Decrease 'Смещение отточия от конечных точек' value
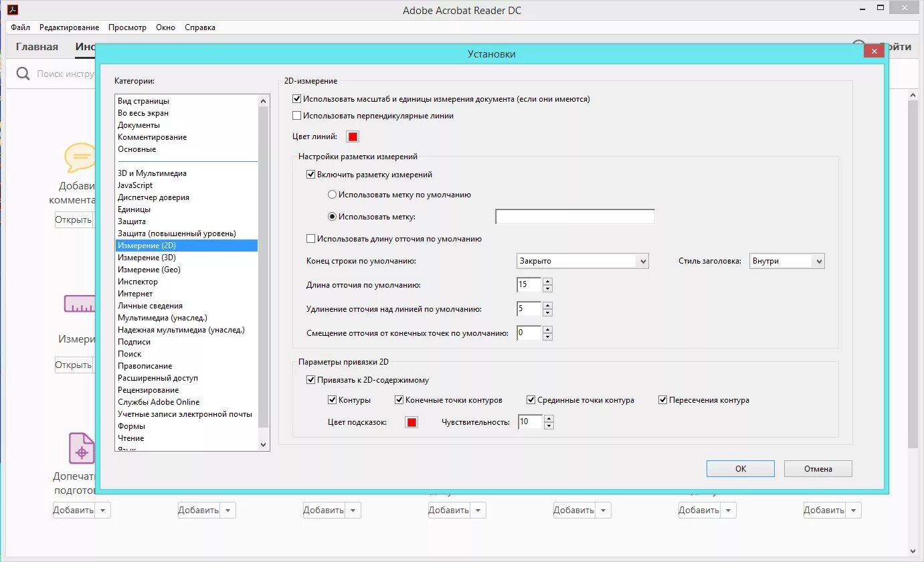924x562 pixels. pos(548,337)
